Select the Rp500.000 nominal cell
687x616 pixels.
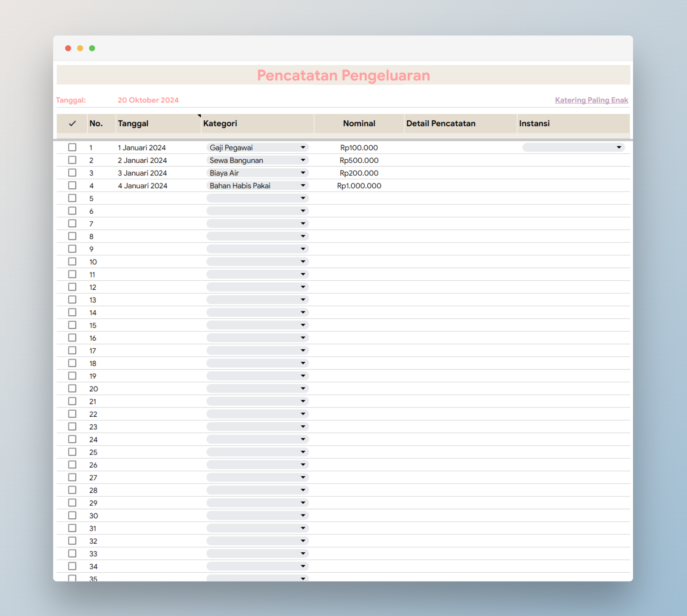point(359,161)
